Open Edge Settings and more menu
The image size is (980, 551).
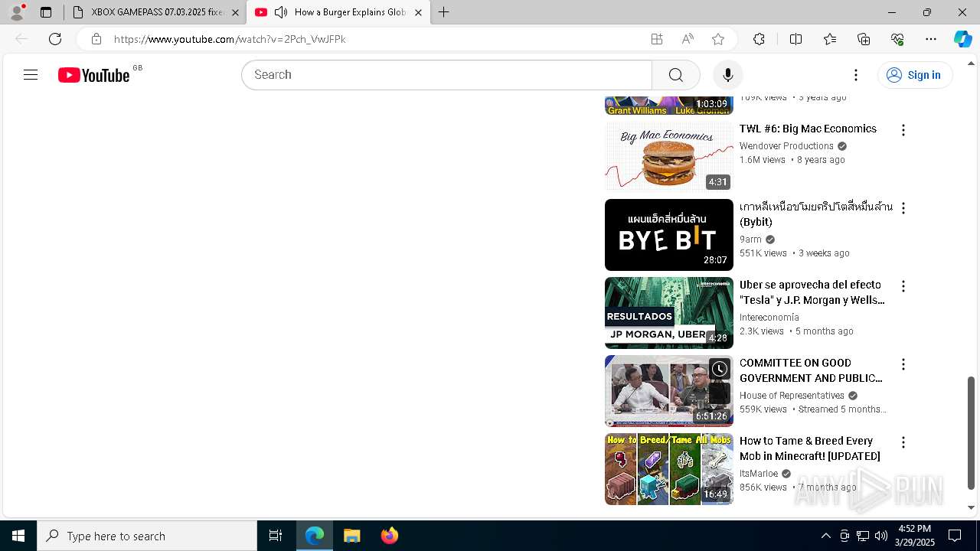point(931,39)
